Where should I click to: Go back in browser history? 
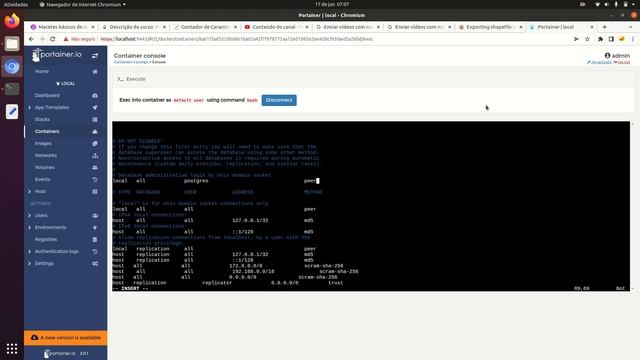[x=31, y=39]
